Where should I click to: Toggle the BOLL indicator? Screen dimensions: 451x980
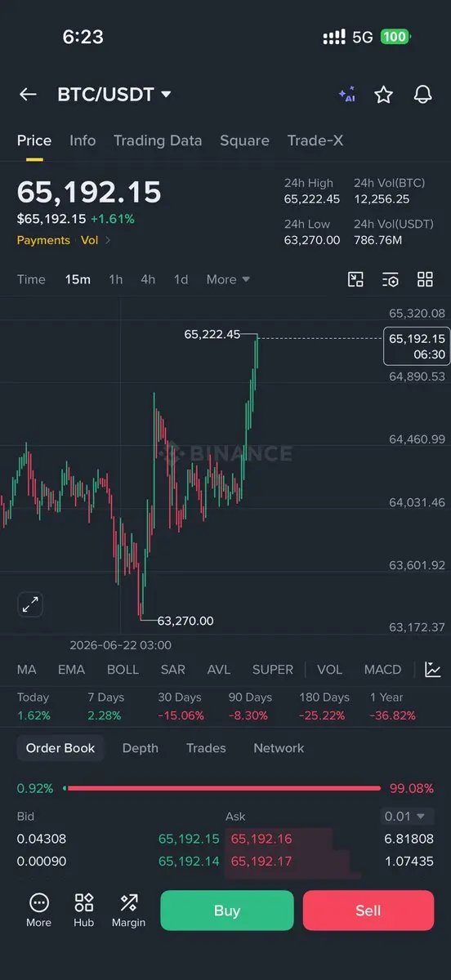pos(123,670)
